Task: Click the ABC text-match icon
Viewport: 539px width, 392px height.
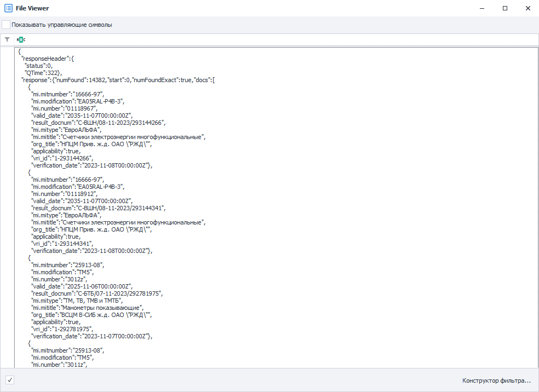Action: coord(21,39)
